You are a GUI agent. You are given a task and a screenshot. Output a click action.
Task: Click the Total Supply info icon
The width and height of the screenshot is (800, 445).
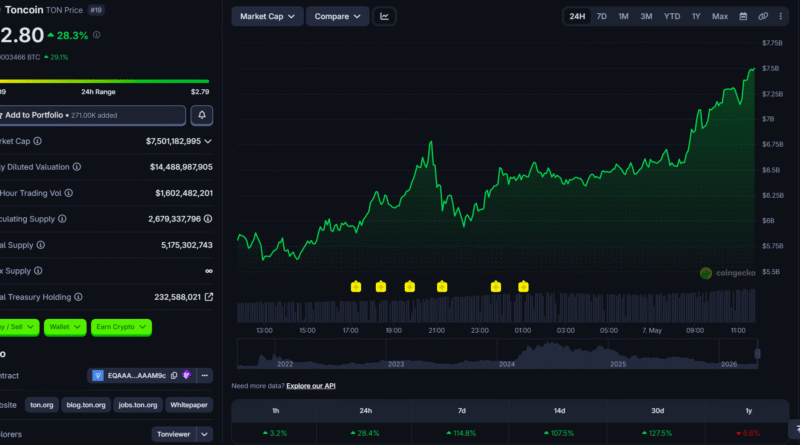[41, 245]
